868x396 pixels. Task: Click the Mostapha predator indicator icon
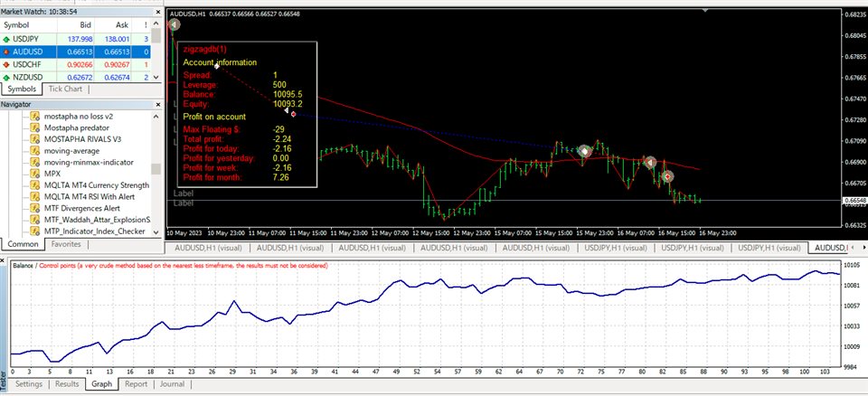tap(36, 127)
